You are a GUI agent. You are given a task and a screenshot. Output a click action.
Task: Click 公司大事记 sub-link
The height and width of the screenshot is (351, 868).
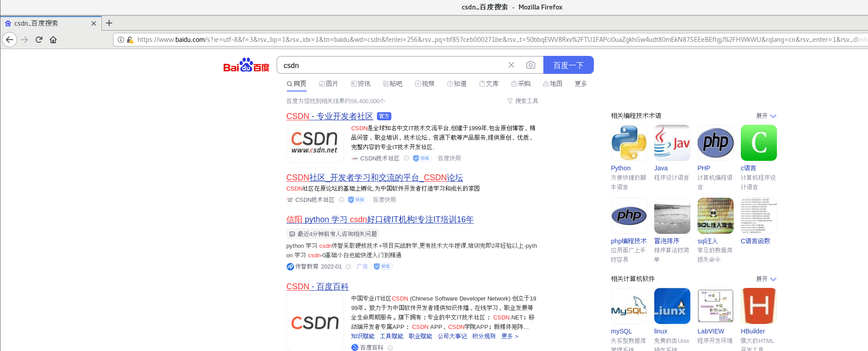[452, 336]
